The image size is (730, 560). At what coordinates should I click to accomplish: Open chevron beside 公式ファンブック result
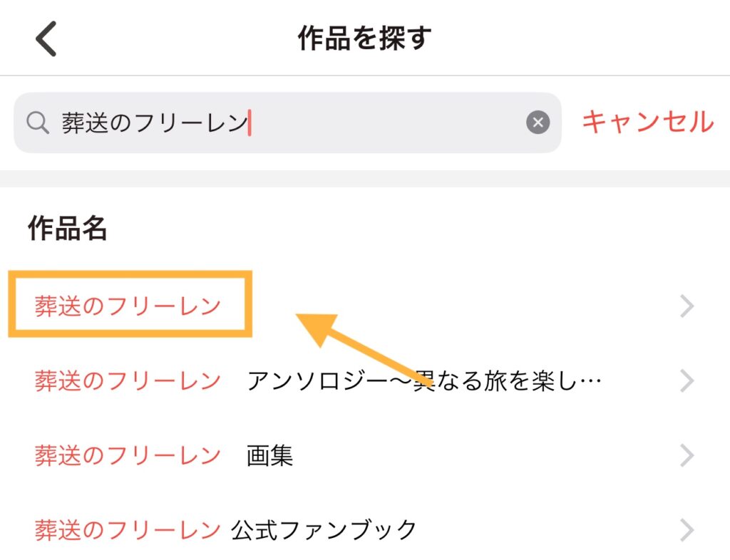pos(687,530)
